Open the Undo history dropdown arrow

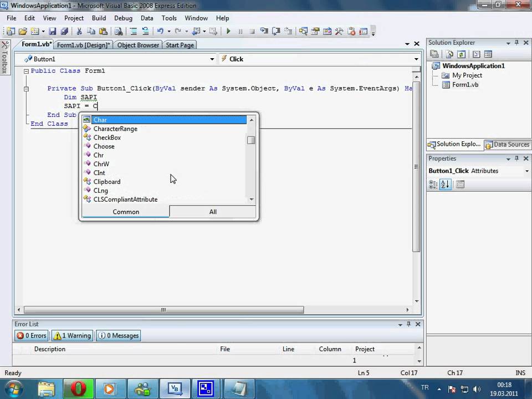point(169,32)
